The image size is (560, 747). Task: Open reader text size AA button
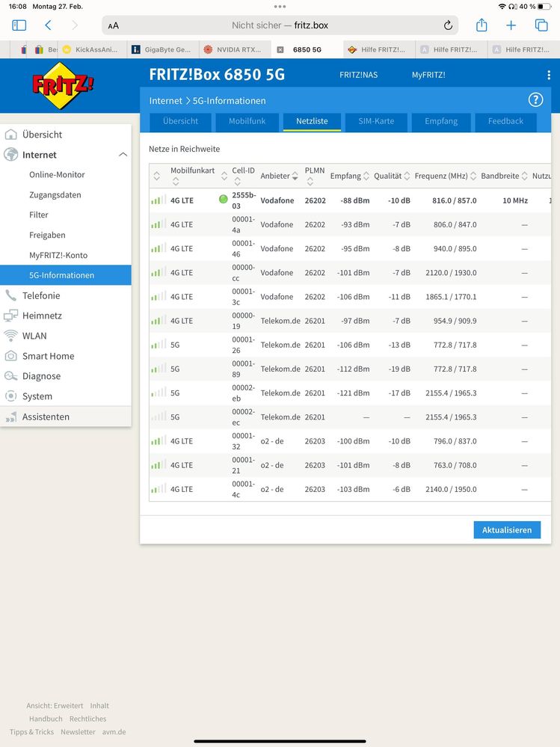click(x=114, y=25)
